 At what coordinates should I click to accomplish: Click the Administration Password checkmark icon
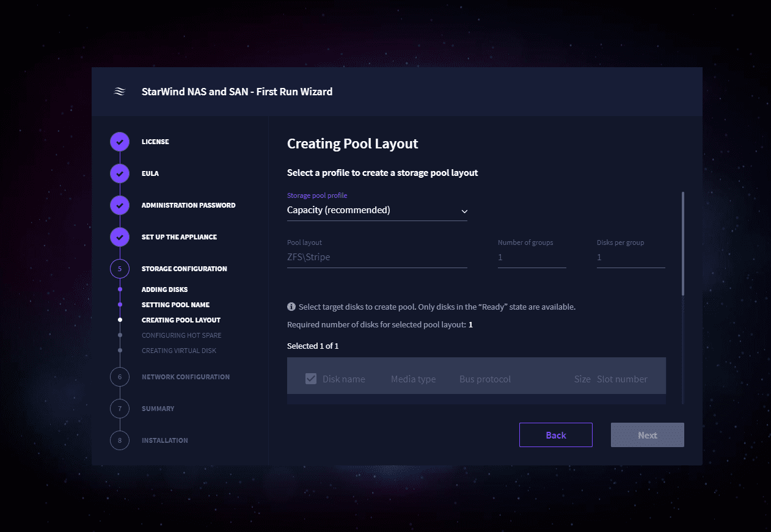pos(120,205)
